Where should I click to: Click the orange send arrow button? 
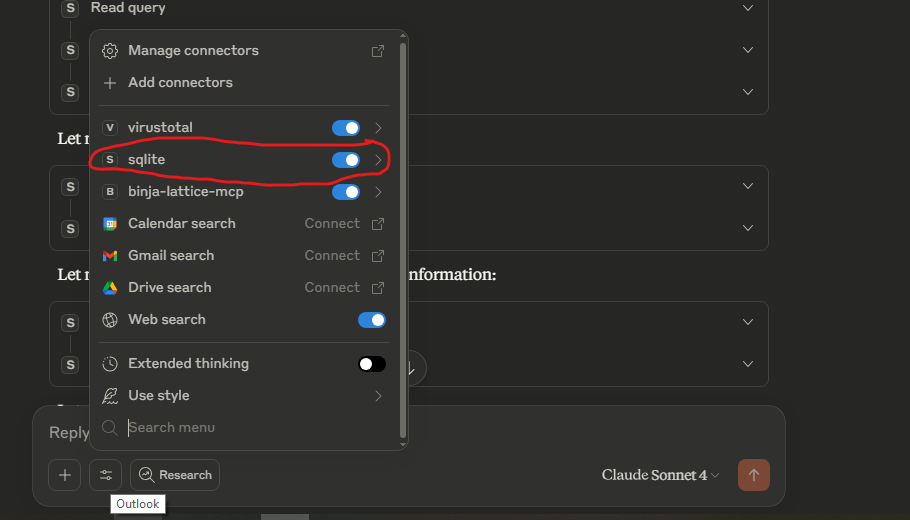[753, 475]
